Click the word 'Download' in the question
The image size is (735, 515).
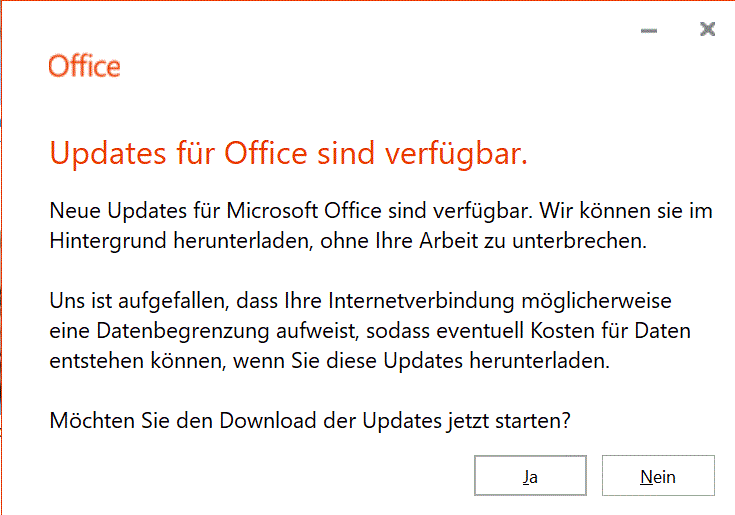point(268,421)
